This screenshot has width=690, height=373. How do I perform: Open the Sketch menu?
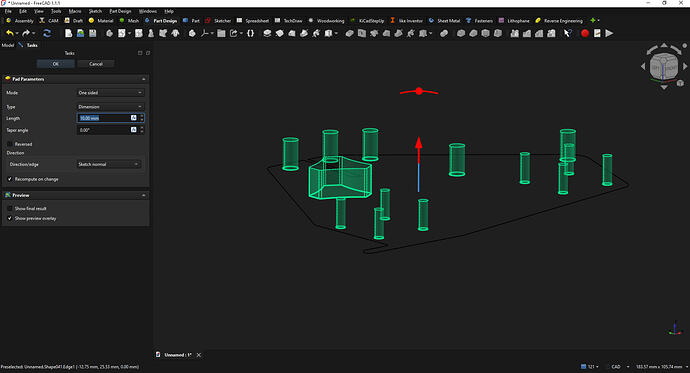point(95,11)
